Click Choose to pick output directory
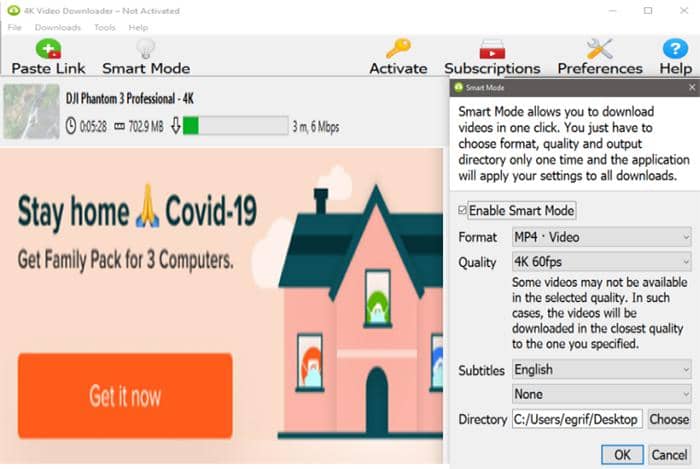Viewport: 700px width, 469px height. pos(669,419)
